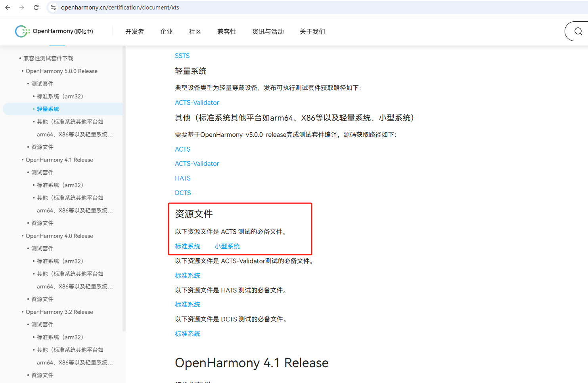The image size is (588, 383).
Task: Select 测试套件 under OpenHarmony 4.1 Release
Action: (x=42, y=172)
